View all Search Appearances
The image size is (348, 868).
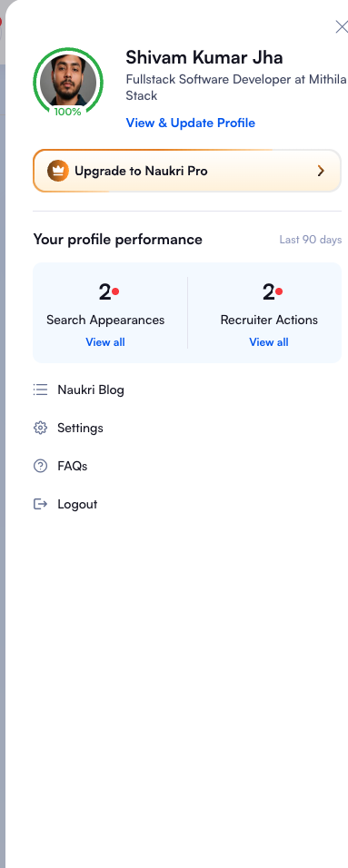pyautogui.click(x=105, y=342)
